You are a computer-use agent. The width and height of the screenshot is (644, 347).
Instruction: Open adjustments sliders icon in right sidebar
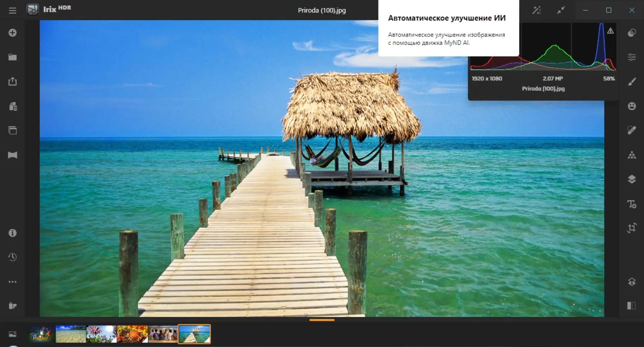click(x=632, y=57)
